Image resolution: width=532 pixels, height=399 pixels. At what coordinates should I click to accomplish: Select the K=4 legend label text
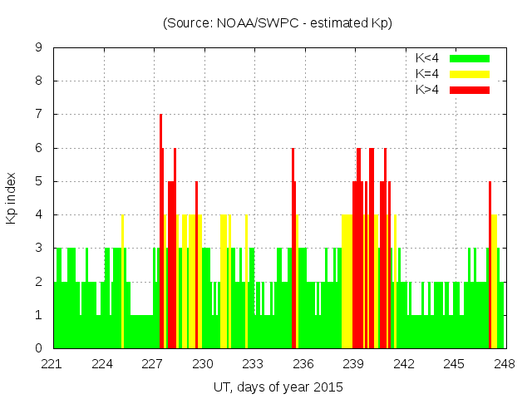pos(428,74)
